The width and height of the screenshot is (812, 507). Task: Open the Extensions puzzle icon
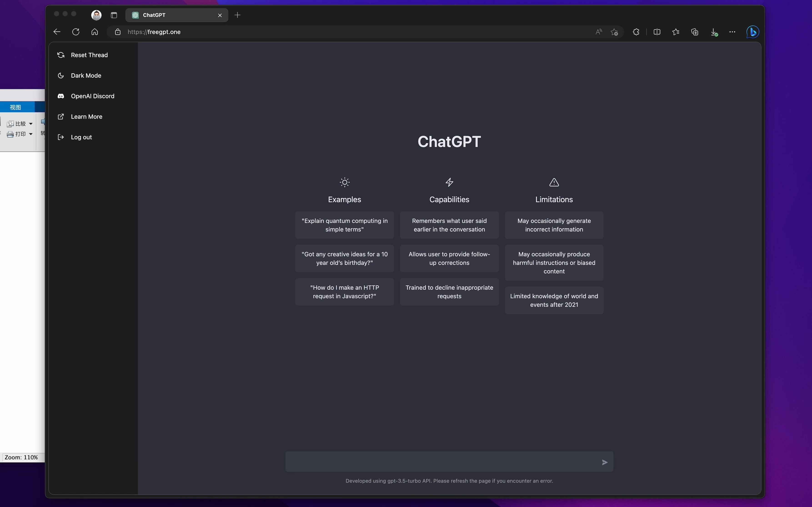pos(636,32)
